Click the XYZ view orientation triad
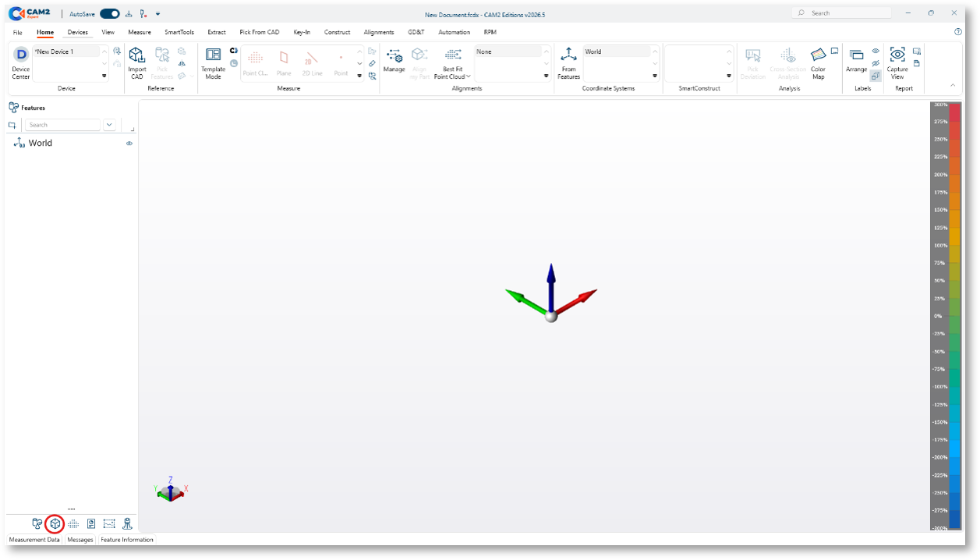This screenshot has width=980, height=560. tap(171, 489)
